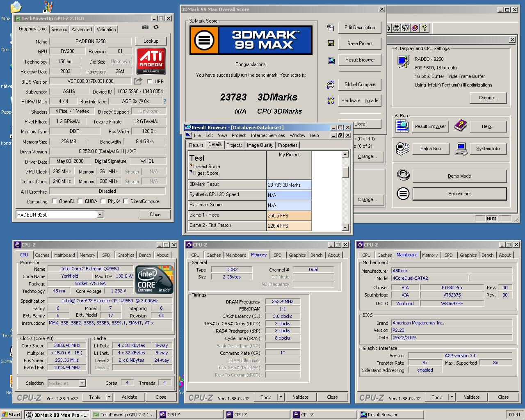The image size is (525, 420).
Task: Click the purple book icon beside Help
Action: pyautogui.click(x=461, y=126)
